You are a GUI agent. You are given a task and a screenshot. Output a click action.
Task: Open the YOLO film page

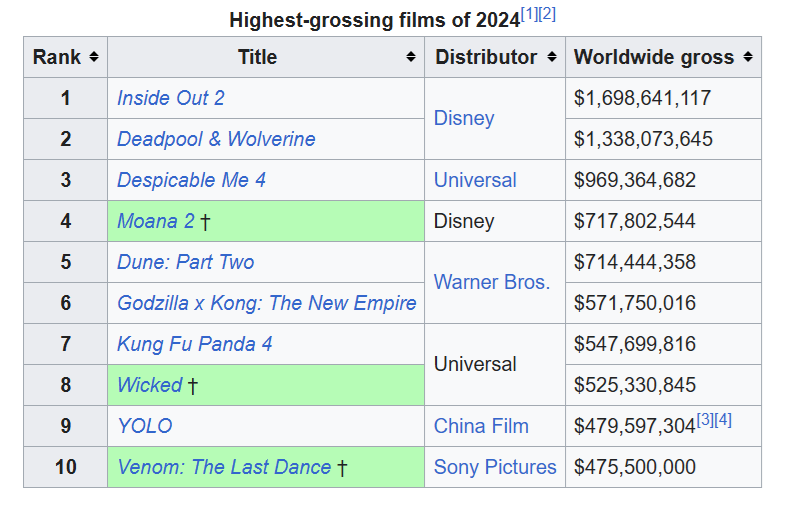pos(144,426)
